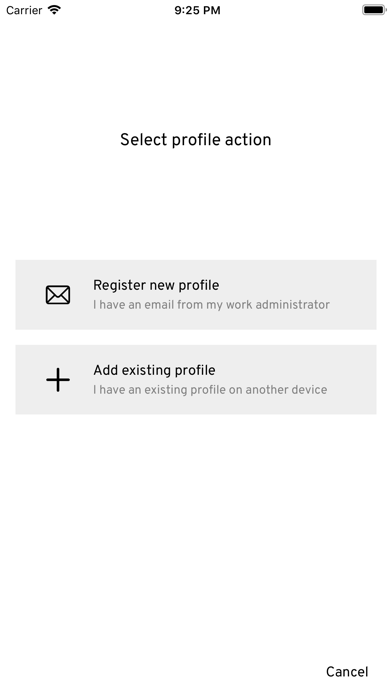
Task: Tap the Select profile action heading
Action: tap(195, 140)
